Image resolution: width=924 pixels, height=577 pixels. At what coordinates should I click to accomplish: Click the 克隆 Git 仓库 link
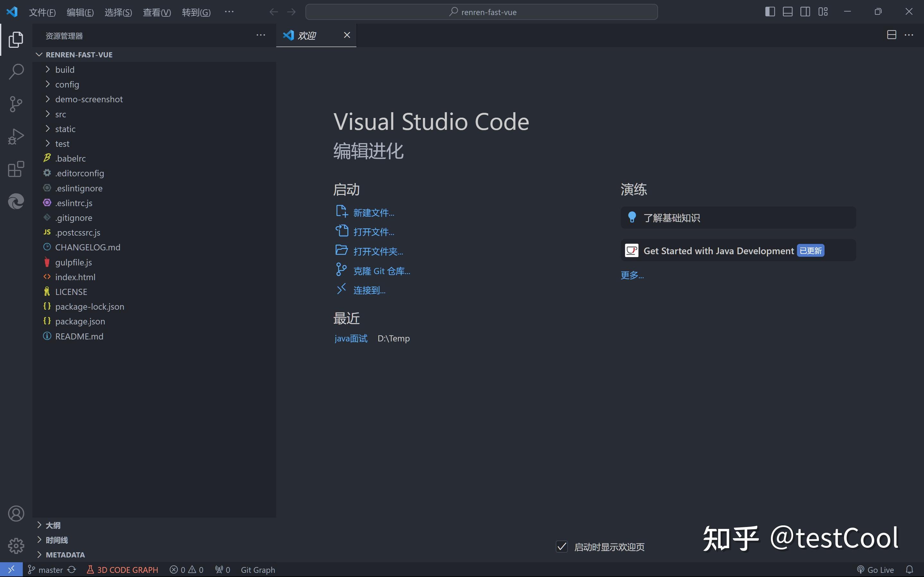(382, 271)
